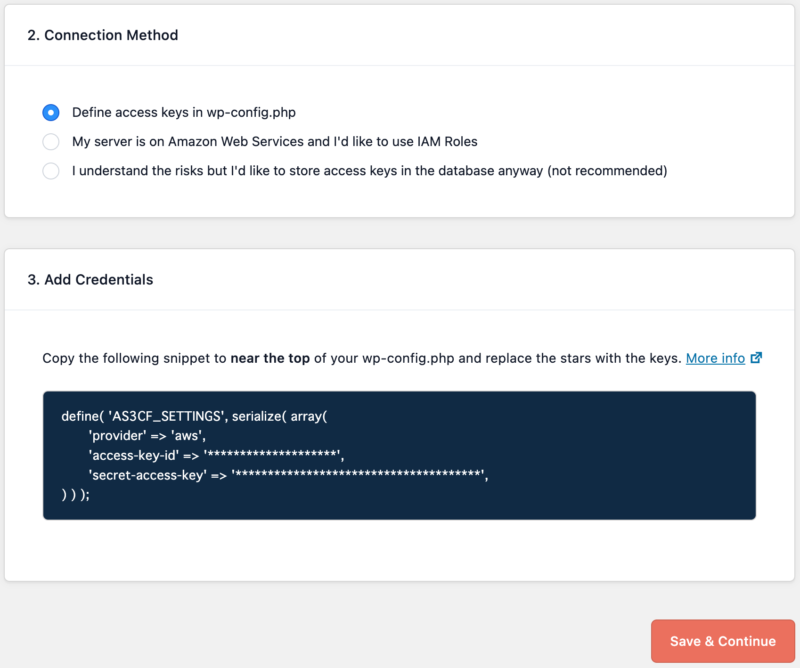Click the '(not recommended)' text

pyautogui.click(x=607, y=170)
